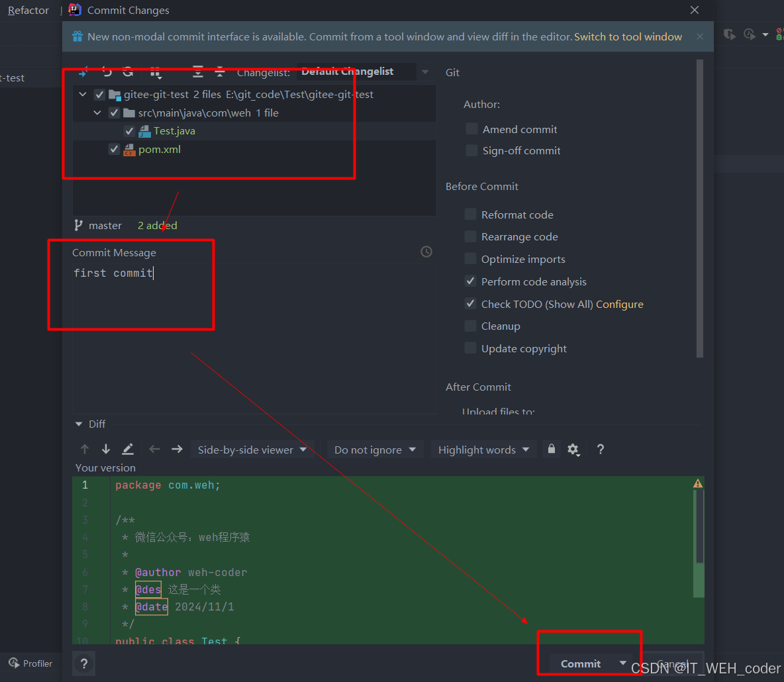Click the IntelliJ logo in title bar
Viewport: 784px width, 682px height.
pyautogui.click(x=75, y=9)
